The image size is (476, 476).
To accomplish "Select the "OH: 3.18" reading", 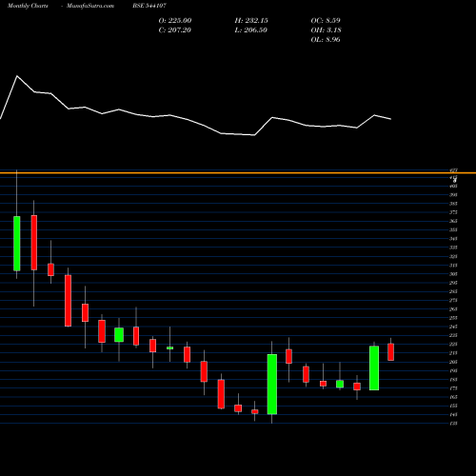I will click(326, 30).
